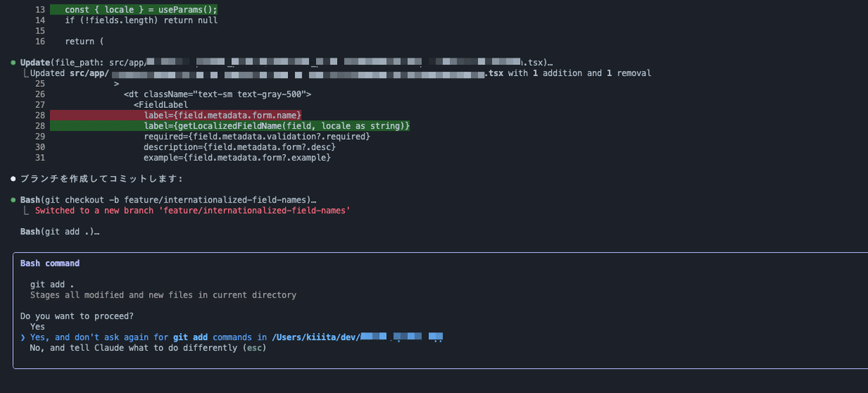
Task: Choose "Yes, and don't ask again" option
Action: point(236,337)
